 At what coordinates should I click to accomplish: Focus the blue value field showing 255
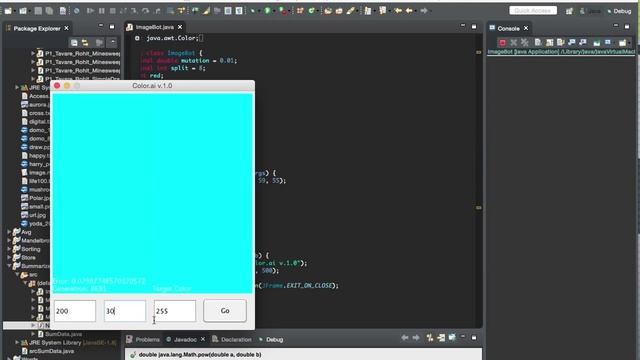pyautogui.click(x=175, y=311)
